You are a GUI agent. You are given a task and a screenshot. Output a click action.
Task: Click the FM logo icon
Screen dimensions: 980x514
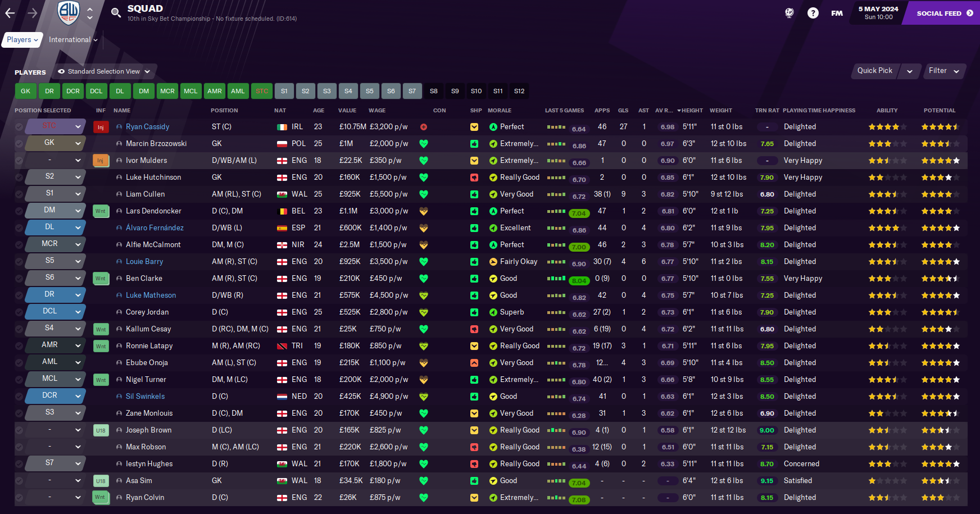[x=837, y=13]
